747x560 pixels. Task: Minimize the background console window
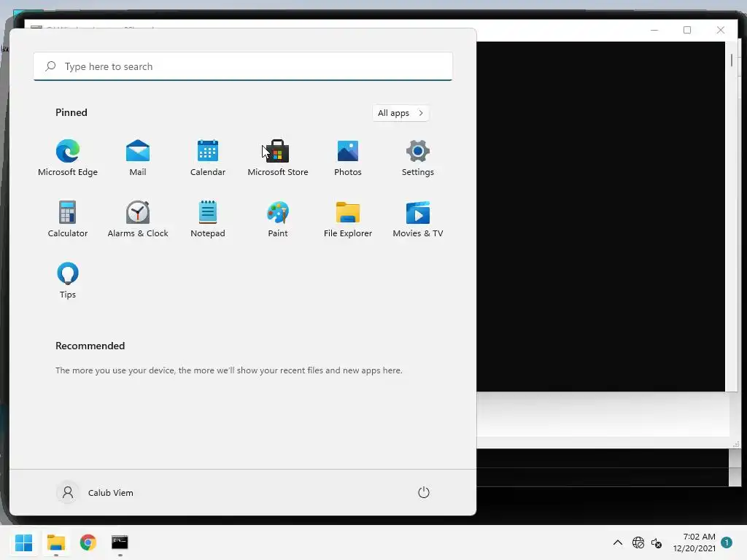[654, 30]
